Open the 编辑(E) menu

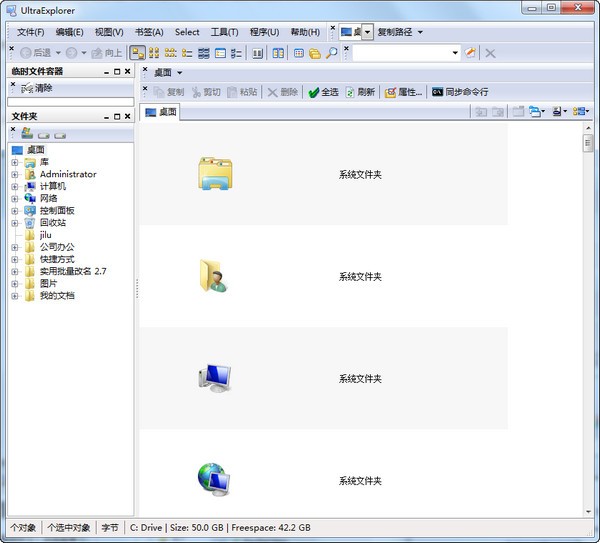tap(69, 32)
